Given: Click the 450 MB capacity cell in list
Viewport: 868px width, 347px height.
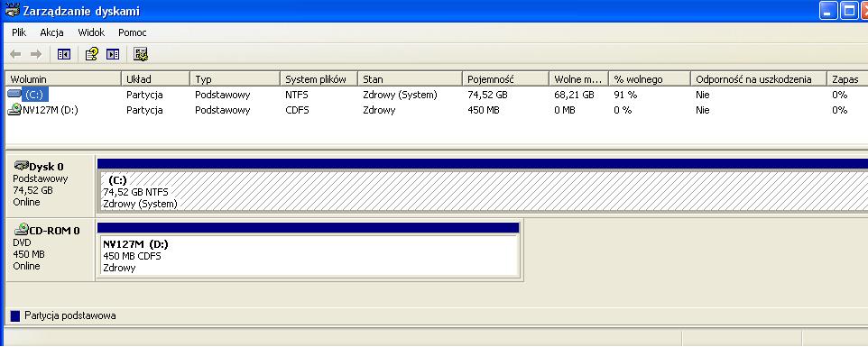Looking at the screenshot, I should point(484,110).
